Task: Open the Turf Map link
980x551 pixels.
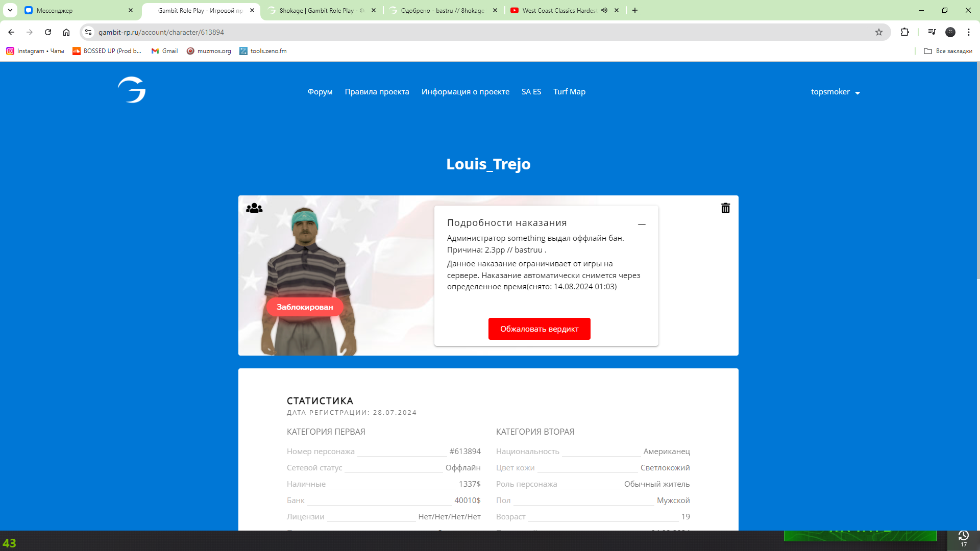Action: click(x=569, y=92)
